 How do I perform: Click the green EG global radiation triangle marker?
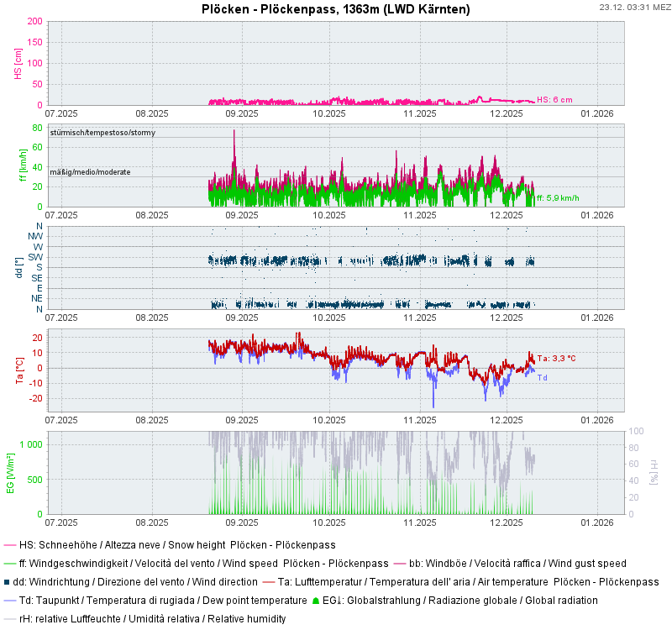(316, 601)
